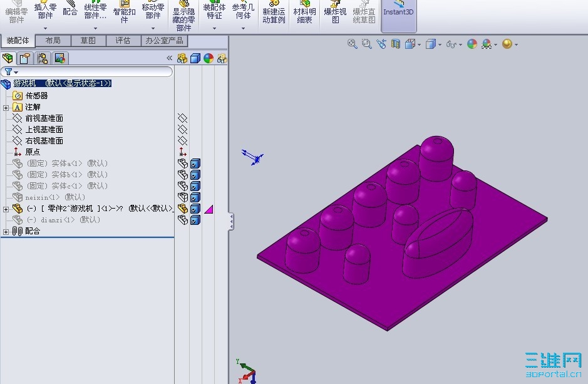Click Edit Appearance color ball icon

click(472, 44)
